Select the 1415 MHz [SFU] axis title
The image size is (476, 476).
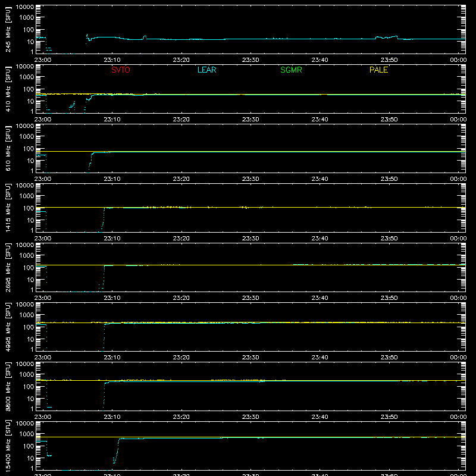point(8,208)
